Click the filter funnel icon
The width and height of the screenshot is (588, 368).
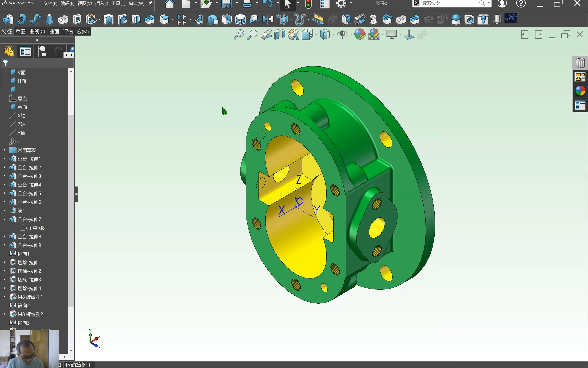6,63
